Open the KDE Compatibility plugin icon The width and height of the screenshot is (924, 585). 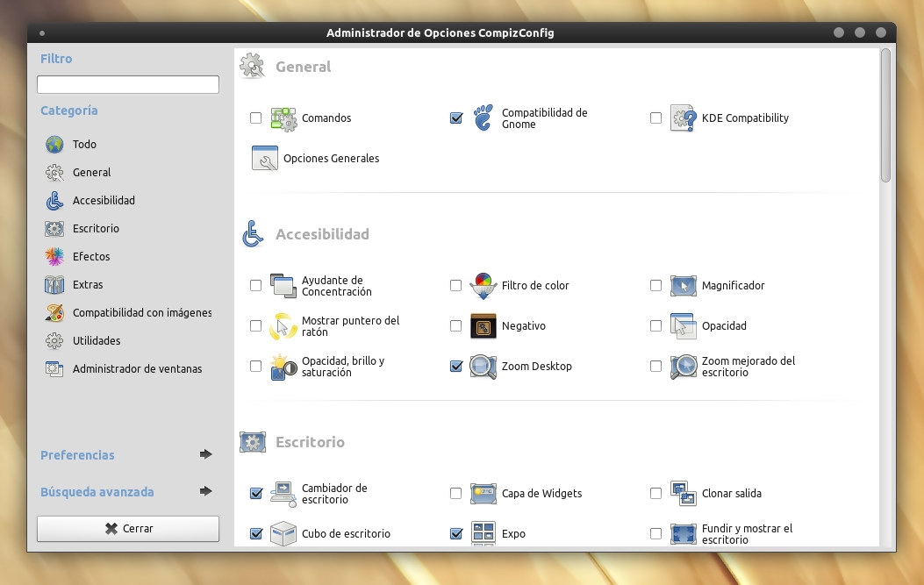(x=684, y=118)
